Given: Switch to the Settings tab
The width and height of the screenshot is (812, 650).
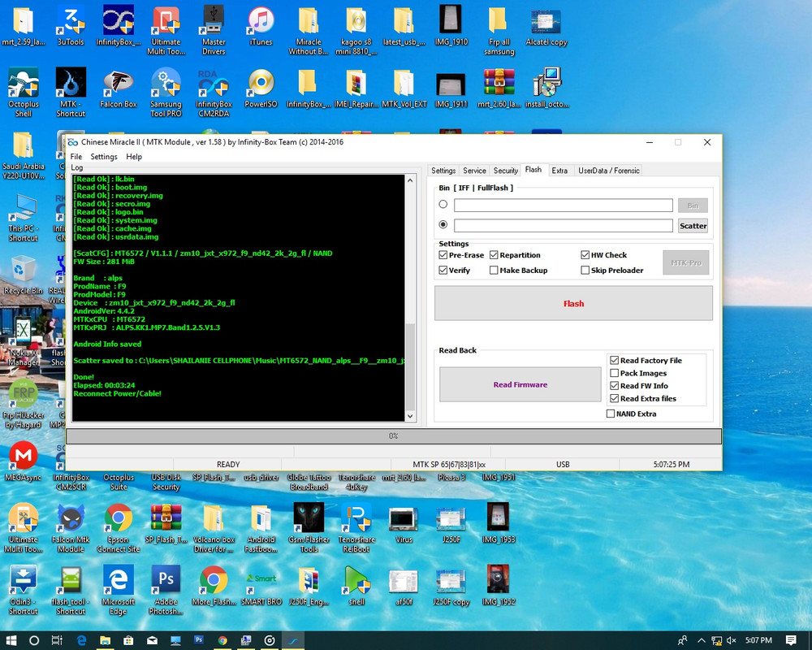Looking at the screenshot, I should [x=443, y=171].
